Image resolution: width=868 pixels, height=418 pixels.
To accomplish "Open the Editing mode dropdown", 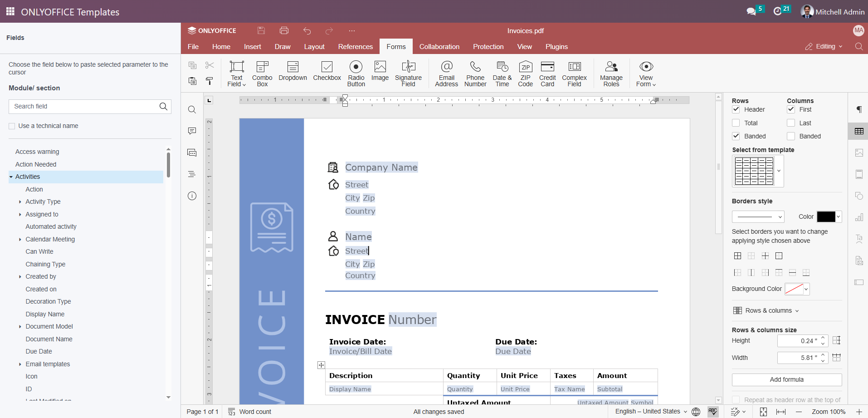I will (824, 47).
